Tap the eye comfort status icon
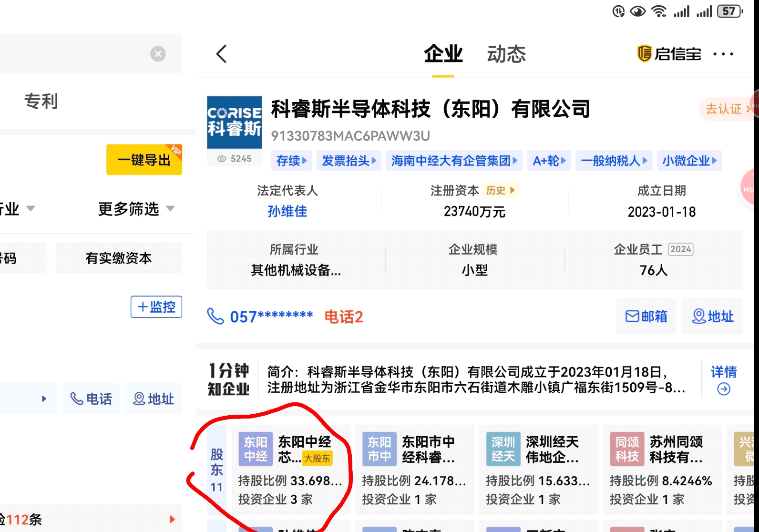The width and height of the screenshot is (759, 532). (637, 11)
